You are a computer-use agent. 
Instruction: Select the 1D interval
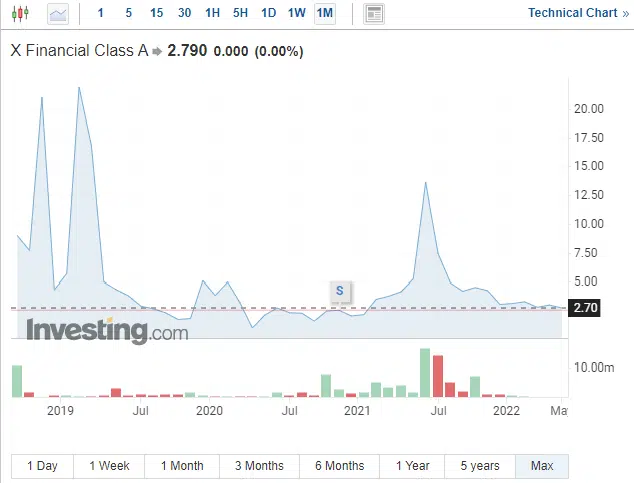[268, 13]
